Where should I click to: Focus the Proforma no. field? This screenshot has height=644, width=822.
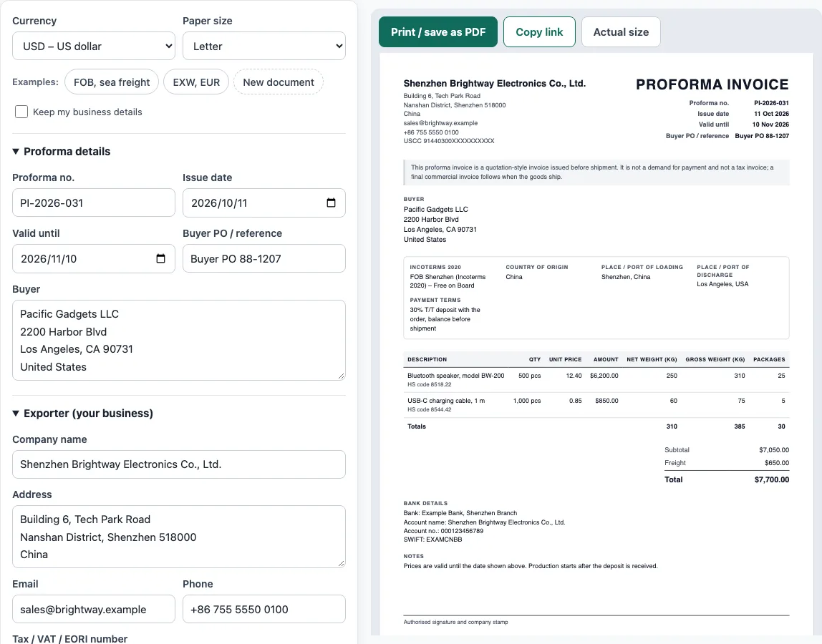coord(94,203)
